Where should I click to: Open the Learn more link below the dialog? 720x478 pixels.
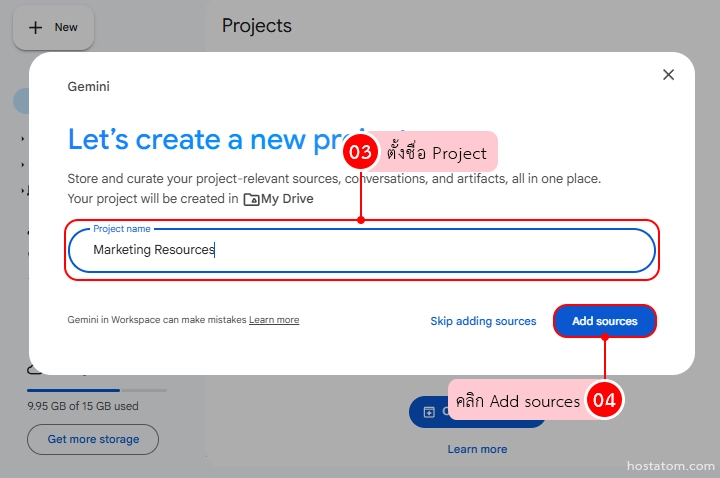[478, 449]
